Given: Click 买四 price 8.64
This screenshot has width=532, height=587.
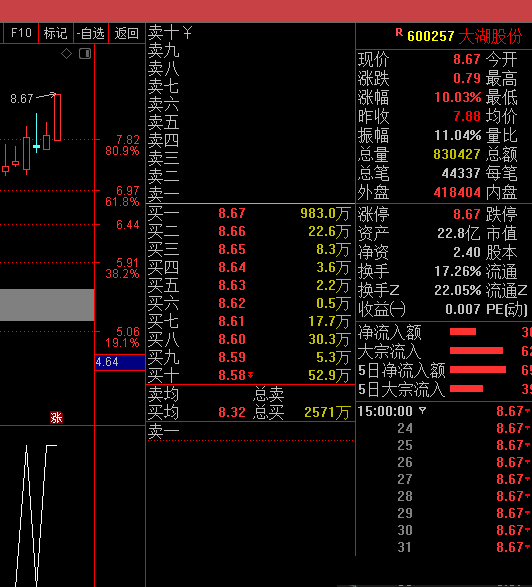Looking at the screenshot, I should click(x=232, y=267).
